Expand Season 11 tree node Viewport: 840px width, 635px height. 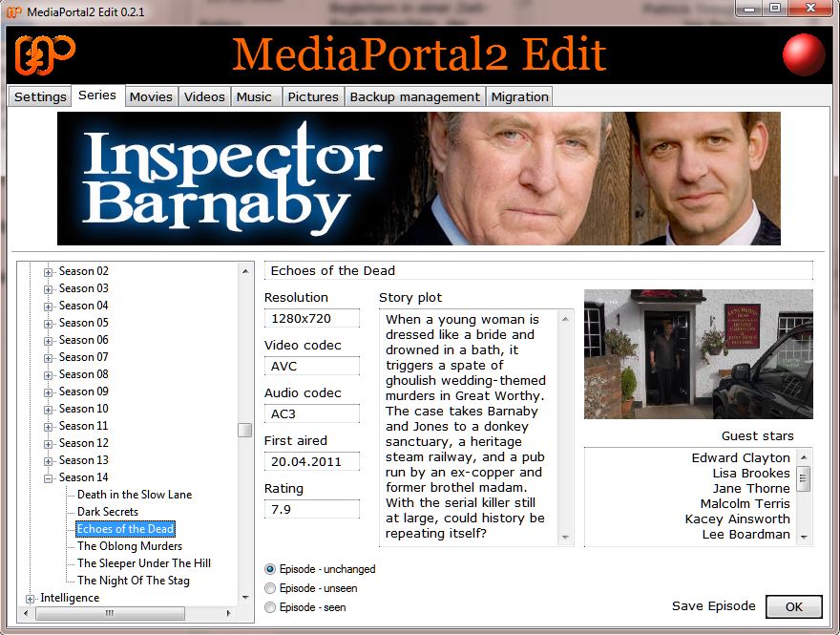49,427
